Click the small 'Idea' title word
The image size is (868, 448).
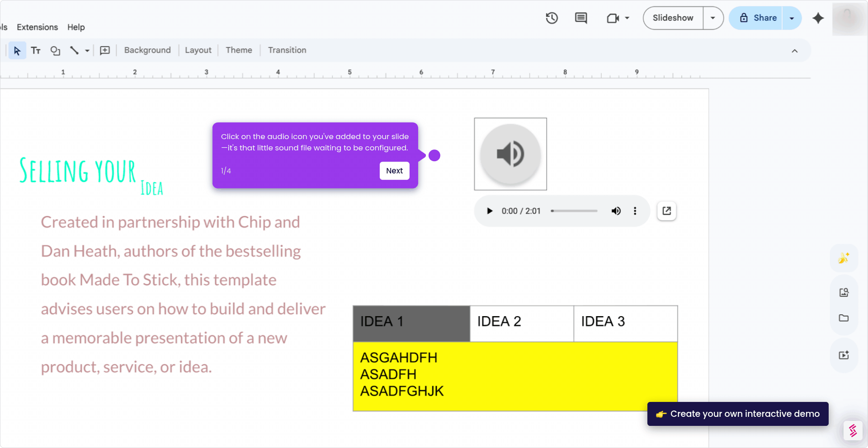(x=152, y=188)
